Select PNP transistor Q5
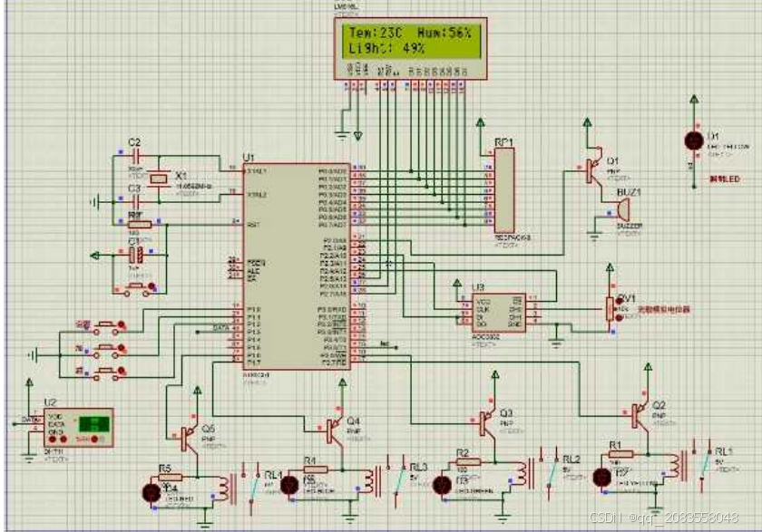 coord(190,438)
